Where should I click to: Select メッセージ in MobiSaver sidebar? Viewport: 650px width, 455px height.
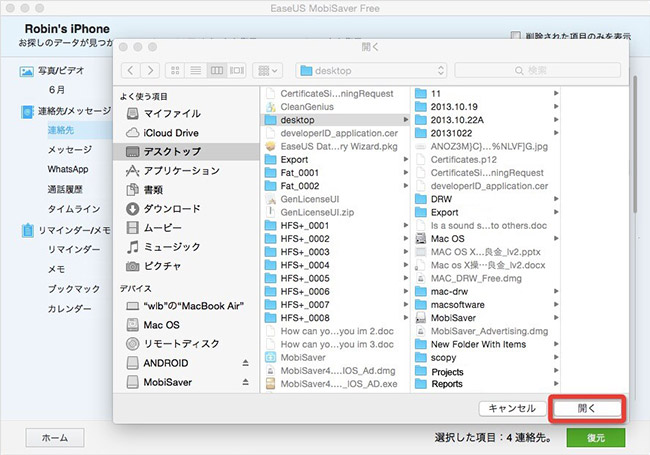(x=70, y=150)
